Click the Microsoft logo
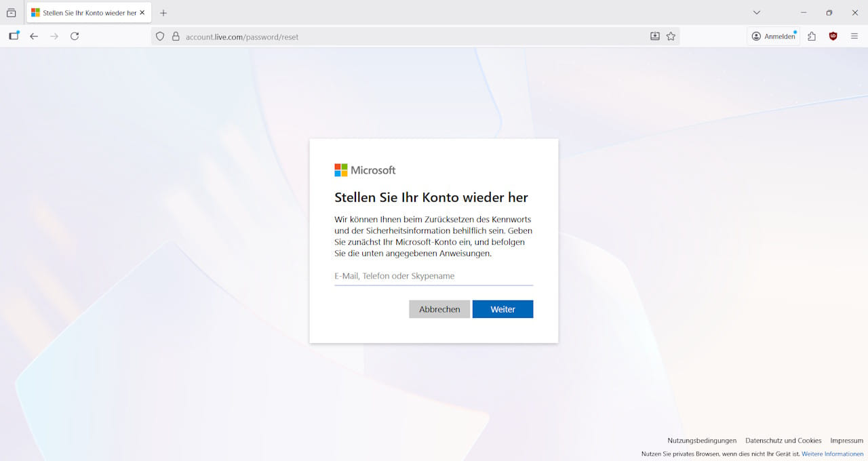The image size is (868, 461). pyautogui.click(x=365, y=170)
